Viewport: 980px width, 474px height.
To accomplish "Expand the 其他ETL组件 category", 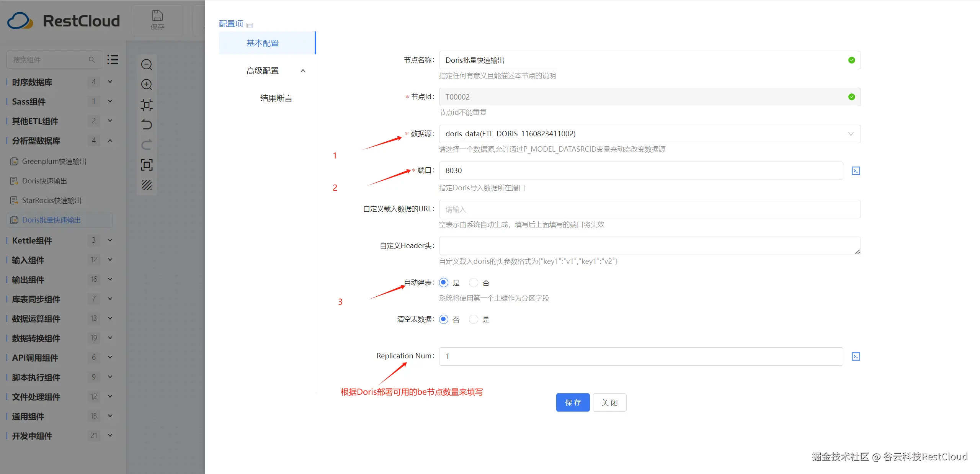I will tap(110, 121).
